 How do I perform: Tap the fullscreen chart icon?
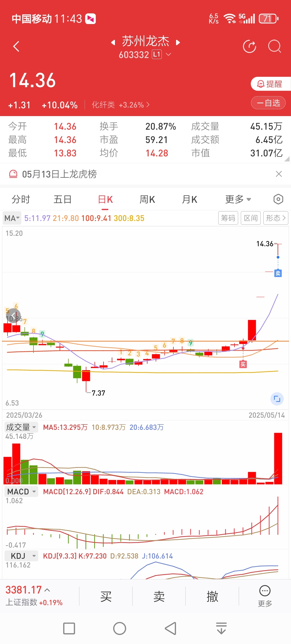pyautogui.click(x=277, y=399)
